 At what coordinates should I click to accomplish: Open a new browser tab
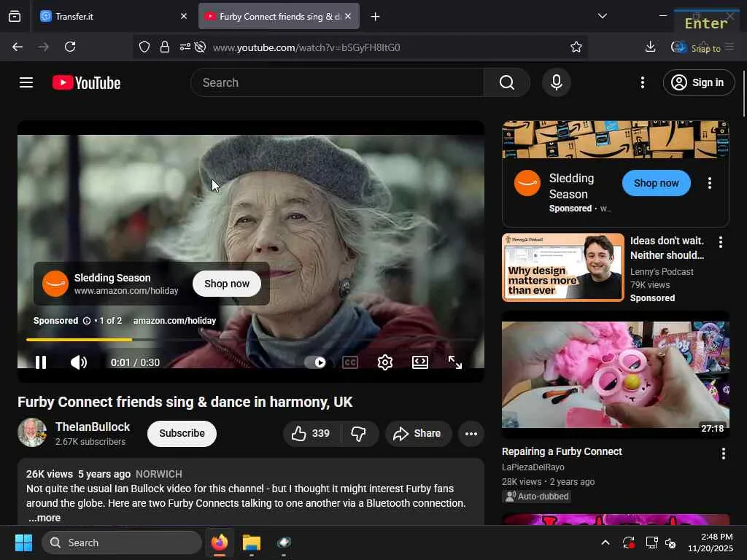pos(376,17)
